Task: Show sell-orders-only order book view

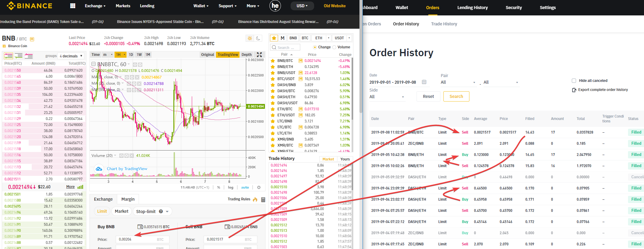Action: pyautogui.click(x=29, y=56)
